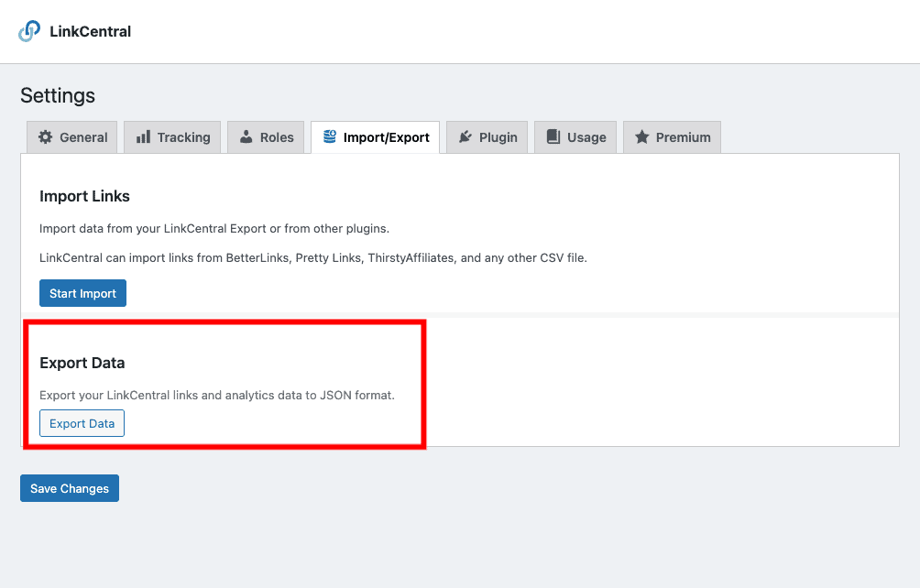Click text about exporting to JSON format
This screenshot has width=920, height=588.
217,395
